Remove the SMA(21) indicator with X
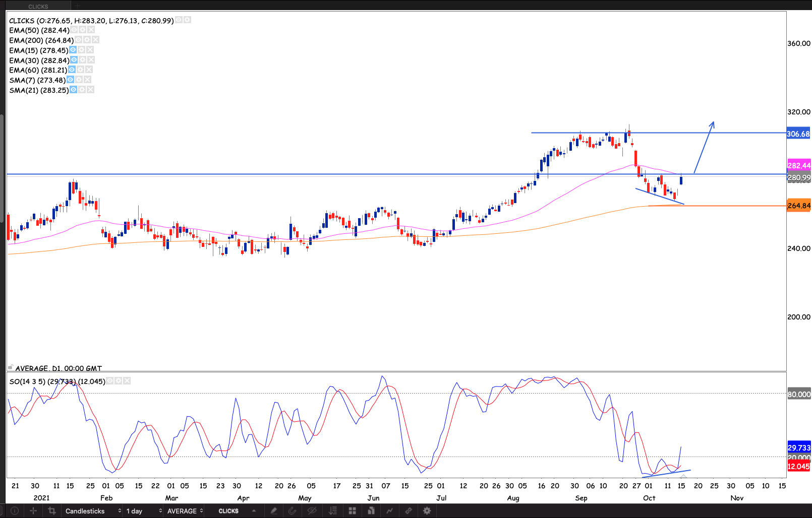The image size is (812, 518). tap(90, 90)
